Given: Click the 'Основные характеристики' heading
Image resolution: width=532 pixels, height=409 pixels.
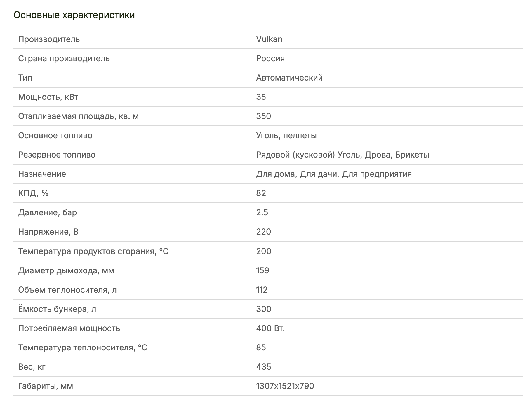Looking at the screenshot, I should (74, 15).
